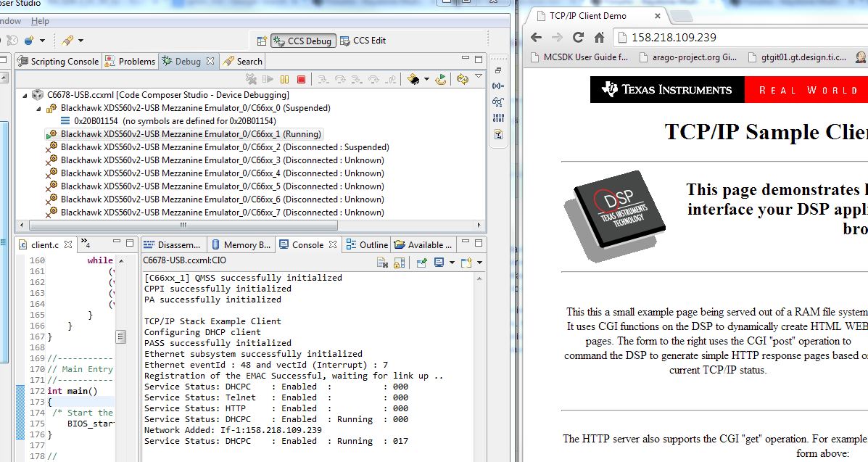
Task: Switch to the Problems tab
Action: (130, 62)
